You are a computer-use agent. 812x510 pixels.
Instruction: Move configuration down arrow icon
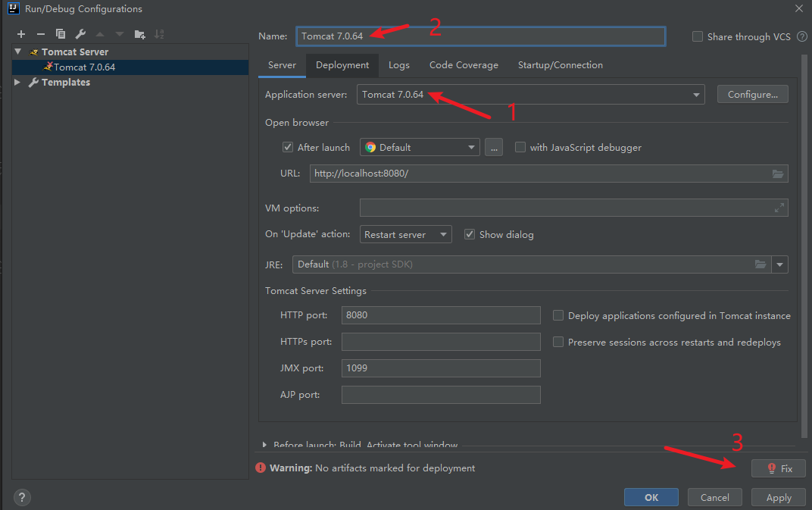tap(120, 34)
